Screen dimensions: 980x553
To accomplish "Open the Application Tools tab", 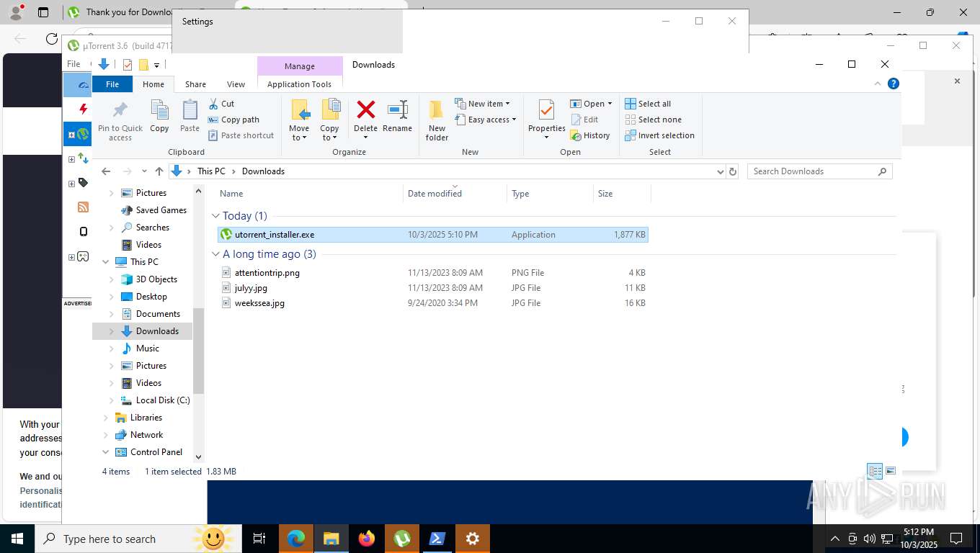I will tap(299, 84).
